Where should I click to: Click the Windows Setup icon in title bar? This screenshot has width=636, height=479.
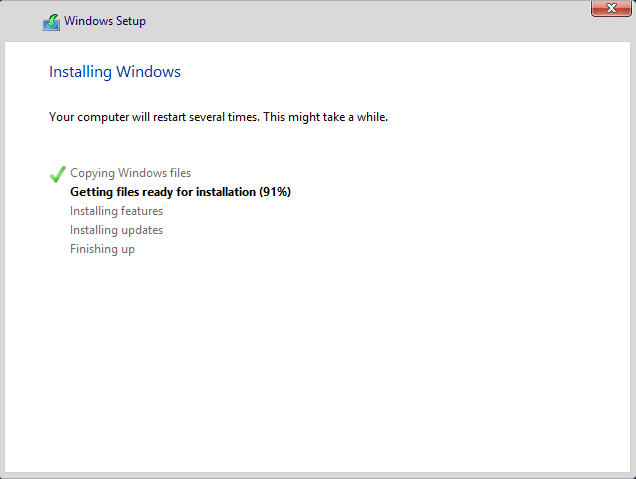point(51,22)
